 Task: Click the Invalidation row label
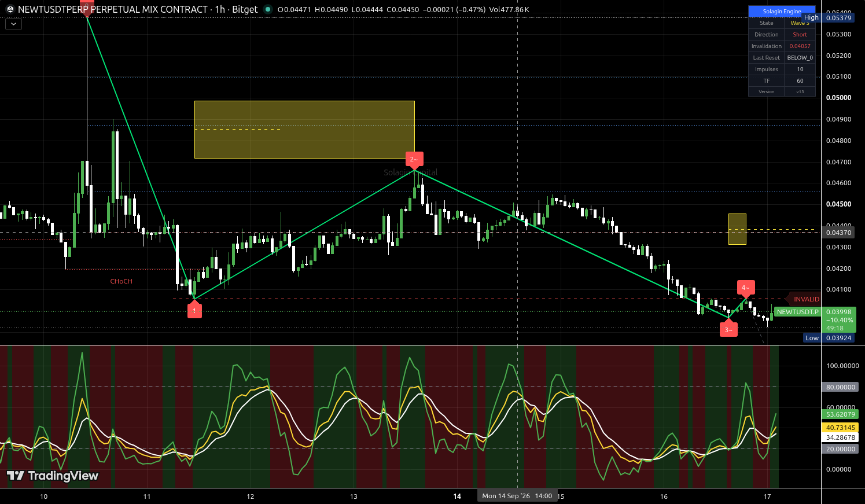pos(766,46)
